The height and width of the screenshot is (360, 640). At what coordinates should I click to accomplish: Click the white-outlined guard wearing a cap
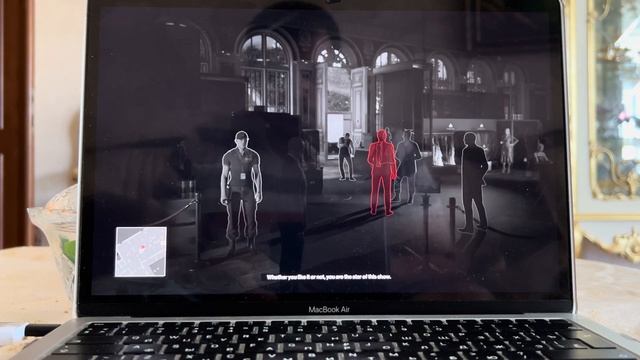(241, 191)
